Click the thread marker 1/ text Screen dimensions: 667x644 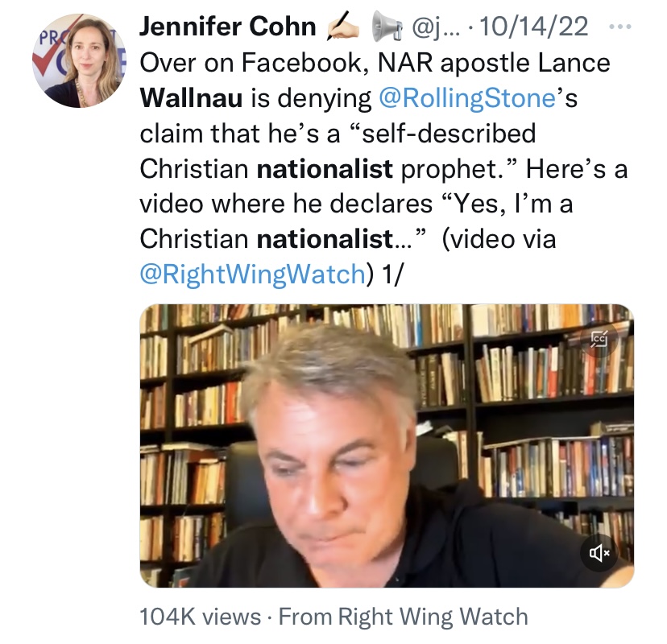pyautogui.click(x=391, y=275)
